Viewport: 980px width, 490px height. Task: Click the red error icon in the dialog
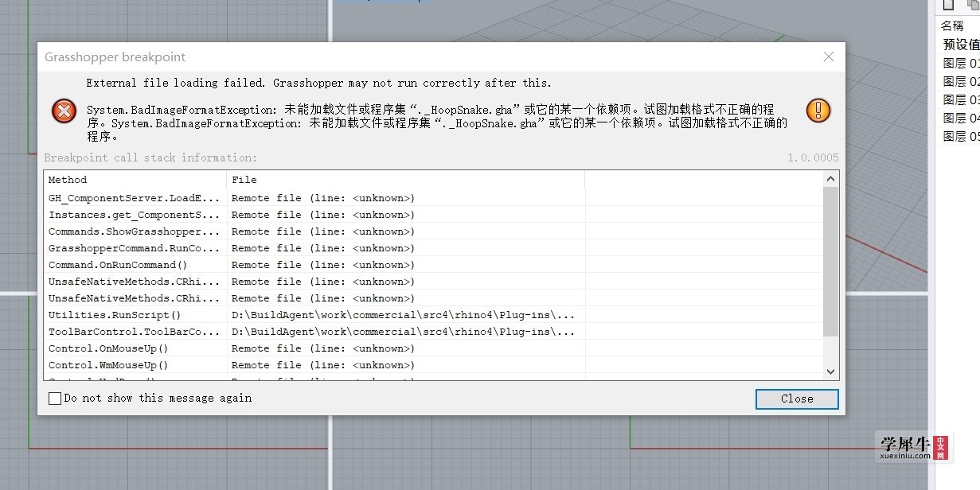coord(64,111)
